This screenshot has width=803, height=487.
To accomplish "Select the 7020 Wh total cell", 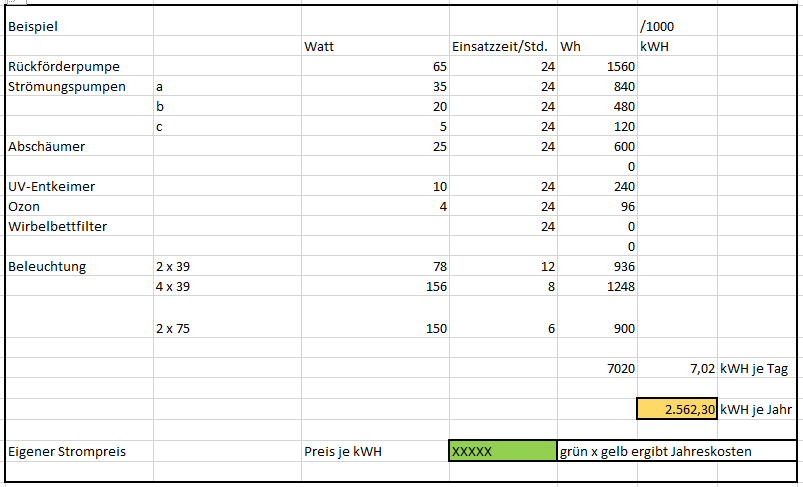I will point(597,369).
